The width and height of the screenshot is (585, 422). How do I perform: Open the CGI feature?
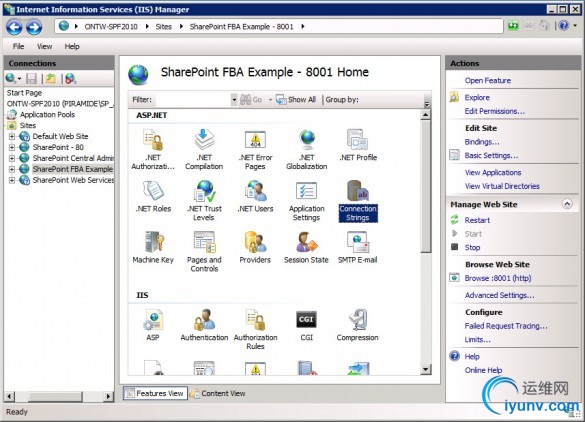point(307,325)
